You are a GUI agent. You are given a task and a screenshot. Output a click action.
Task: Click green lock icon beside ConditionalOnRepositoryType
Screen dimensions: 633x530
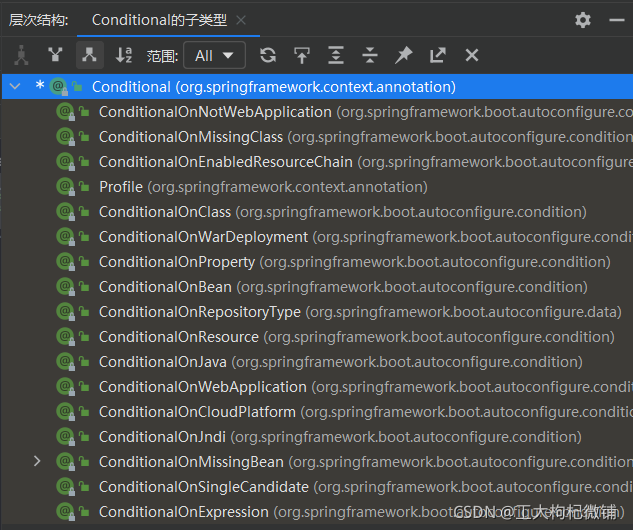point(84,312)
